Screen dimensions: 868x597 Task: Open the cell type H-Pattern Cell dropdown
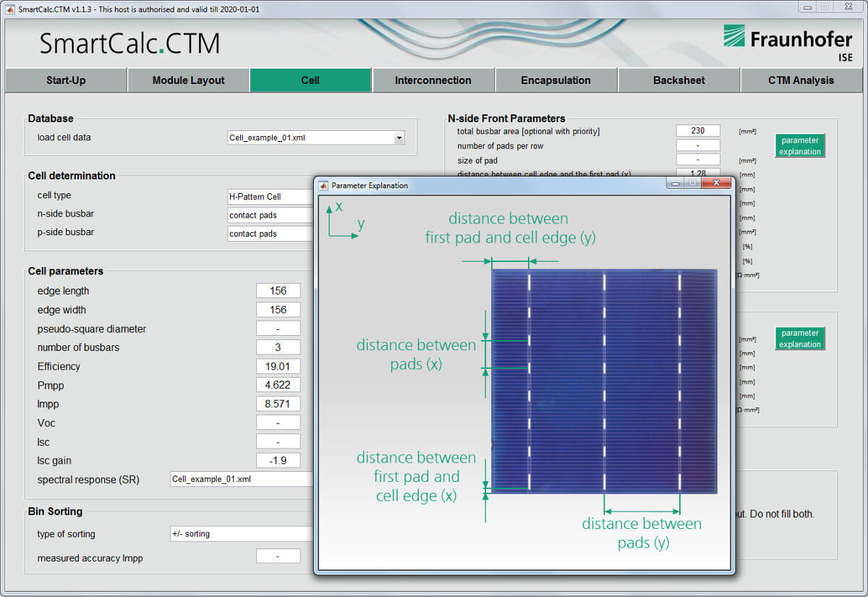tap(271, 196)
